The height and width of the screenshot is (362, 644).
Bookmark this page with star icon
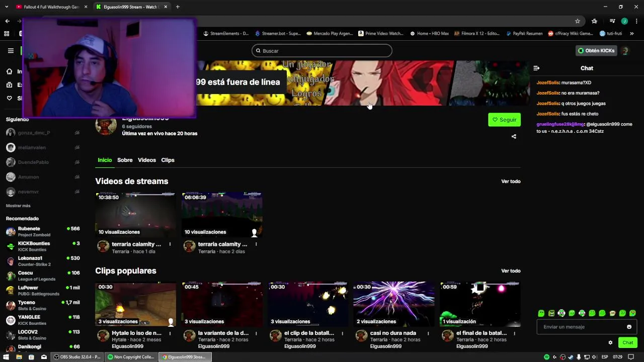click(578, 21)
